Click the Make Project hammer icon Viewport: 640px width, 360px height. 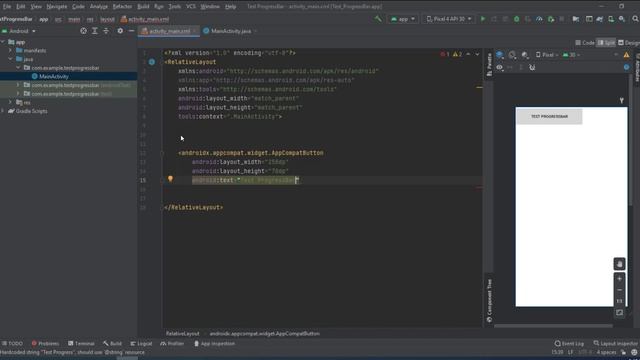[x=378, y=19]
